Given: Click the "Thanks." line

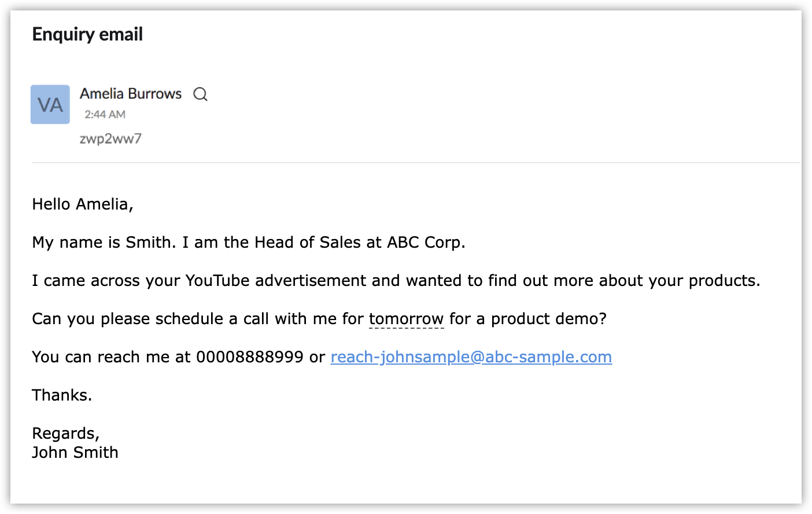Looking at the screenshot, I should tap(62, 395).
